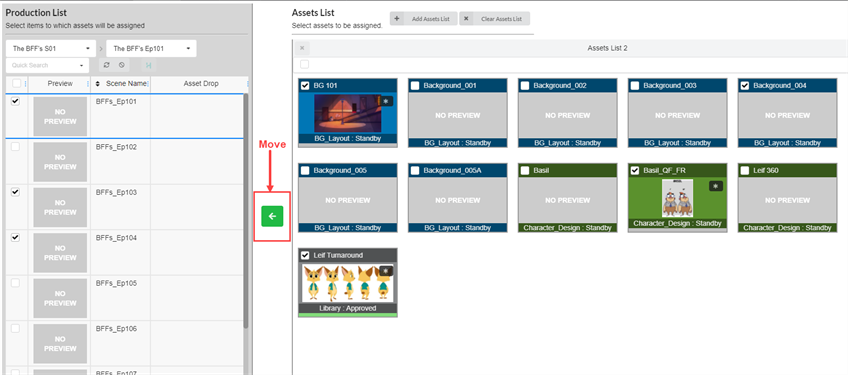Screen dimensions: 848x375
Task: Open The BFF's Ep101 dropdown
Action: pos(151,48)
